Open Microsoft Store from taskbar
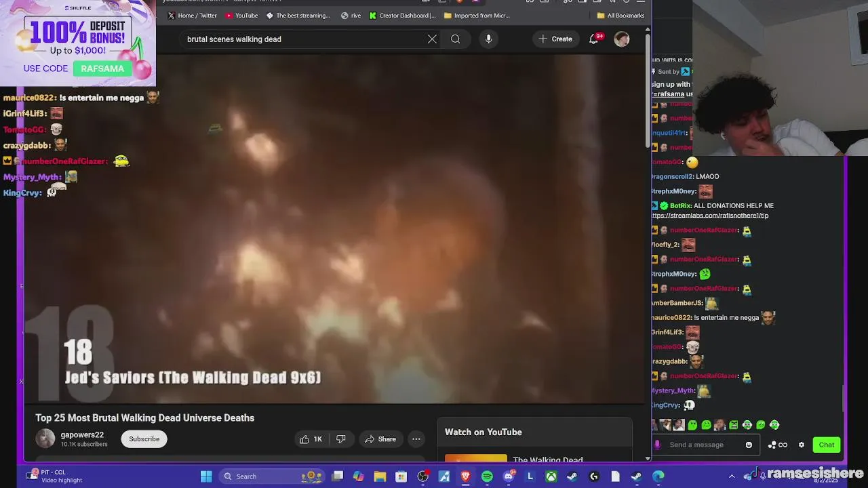This screenshot has height=488, width=868. (401, 476)
